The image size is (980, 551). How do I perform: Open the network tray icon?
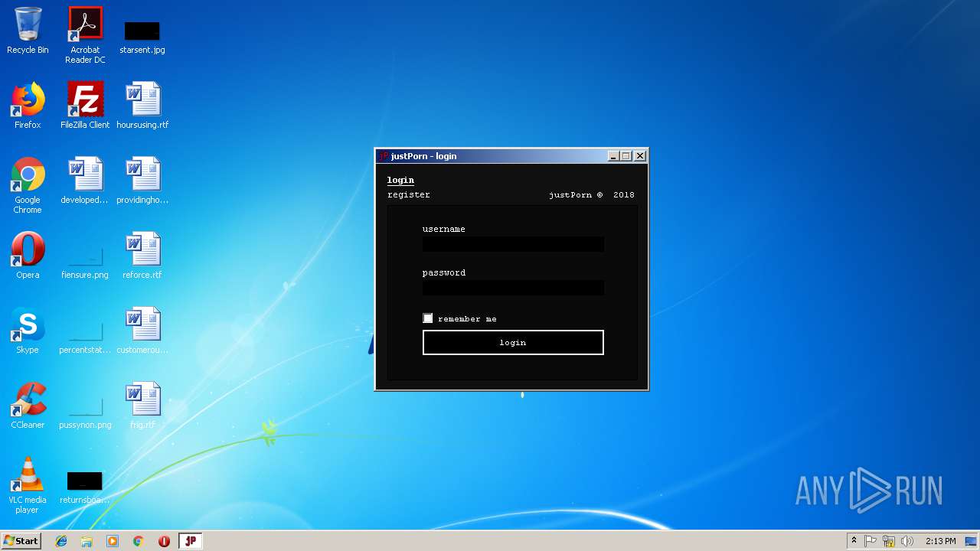tap(889, 541)
